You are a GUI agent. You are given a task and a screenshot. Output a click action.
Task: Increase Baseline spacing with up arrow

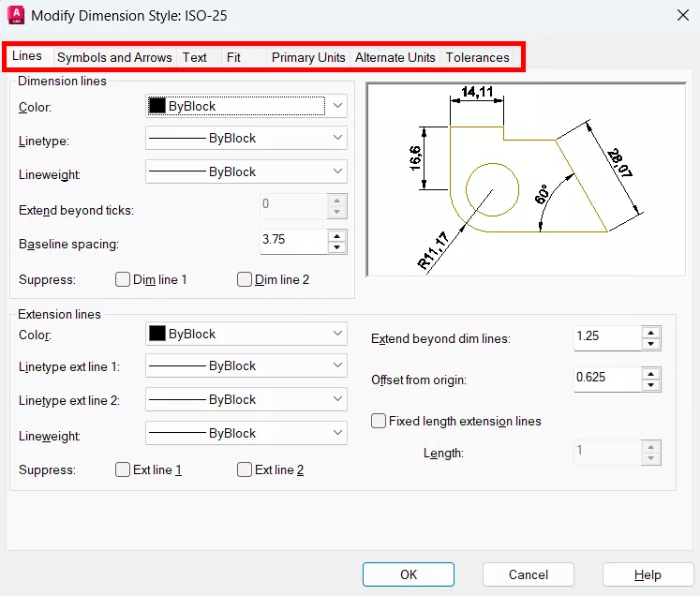point(337,234)
